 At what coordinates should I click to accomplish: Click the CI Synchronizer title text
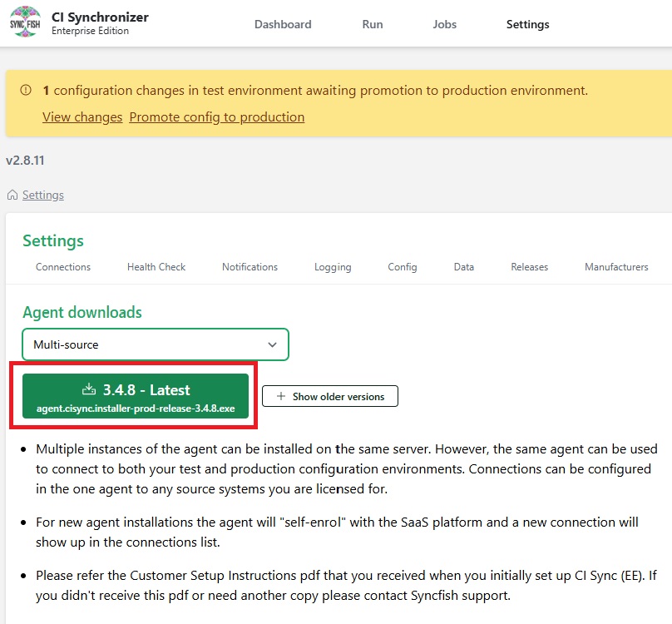click(x=100, y=17)
